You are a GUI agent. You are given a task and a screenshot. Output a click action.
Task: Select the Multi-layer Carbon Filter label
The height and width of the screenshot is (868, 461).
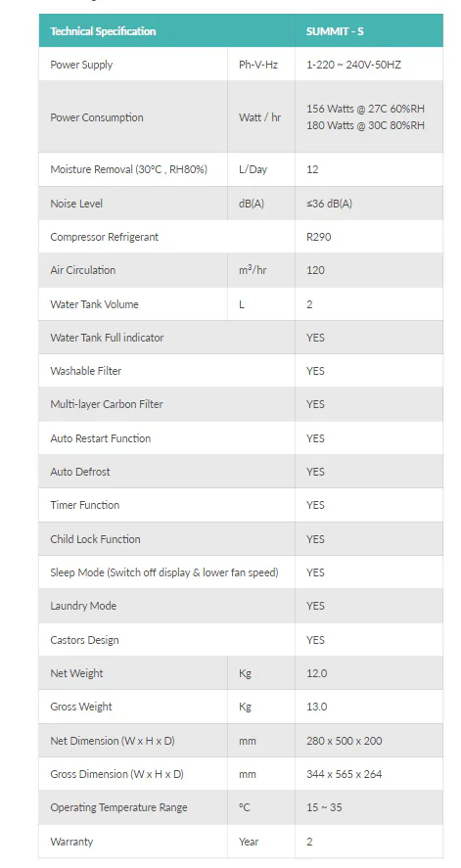coord(107,404)
